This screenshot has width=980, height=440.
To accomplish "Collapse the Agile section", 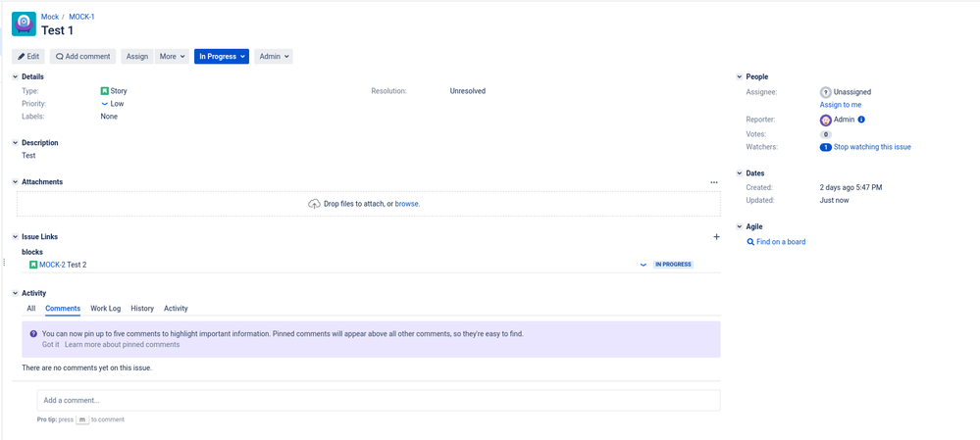I will click(x=740, y=227).
